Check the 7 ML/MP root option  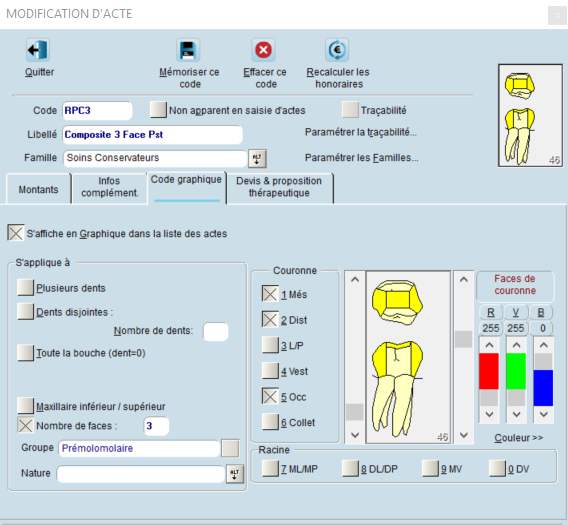pos(270,469)
